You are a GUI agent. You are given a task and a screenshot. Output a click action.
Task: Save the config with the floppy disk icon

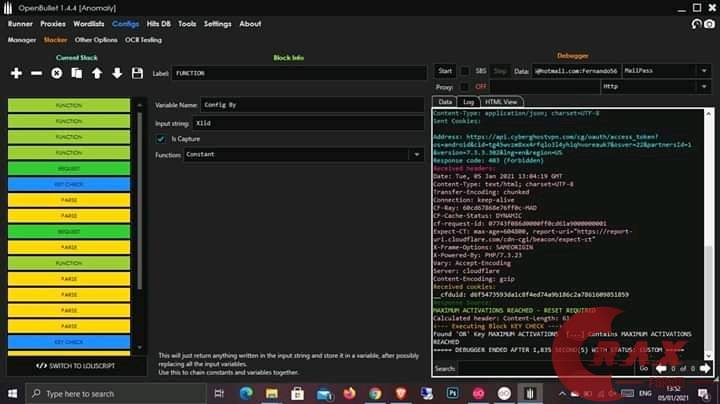click(137, 73)
